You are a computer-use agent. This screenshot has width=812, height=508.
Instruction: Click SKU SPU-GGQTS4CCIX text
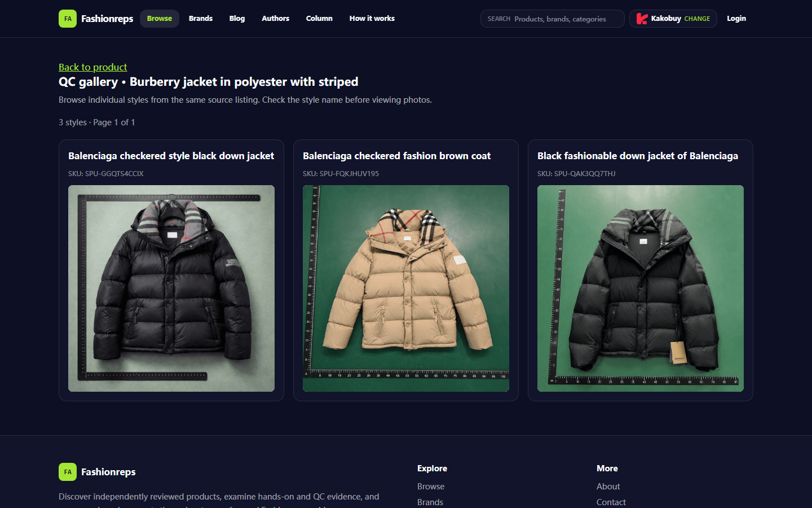(106, 174)
